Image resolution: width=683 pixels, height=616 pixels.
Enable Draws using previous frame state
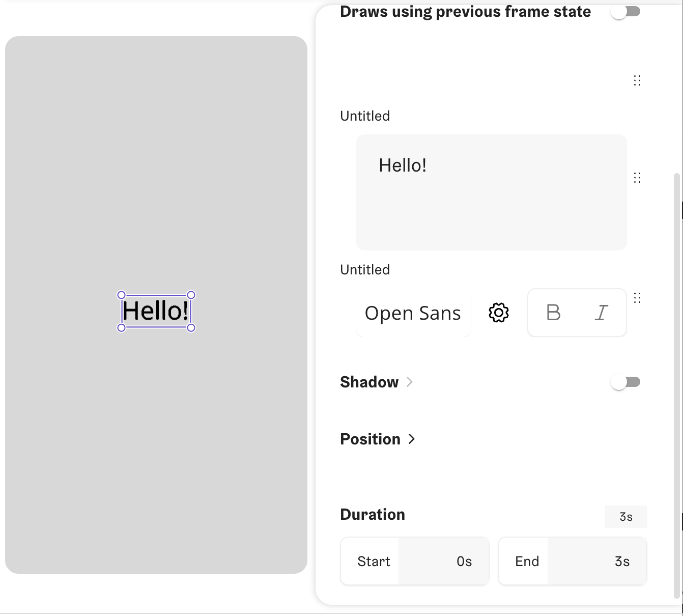coord(625,12)
